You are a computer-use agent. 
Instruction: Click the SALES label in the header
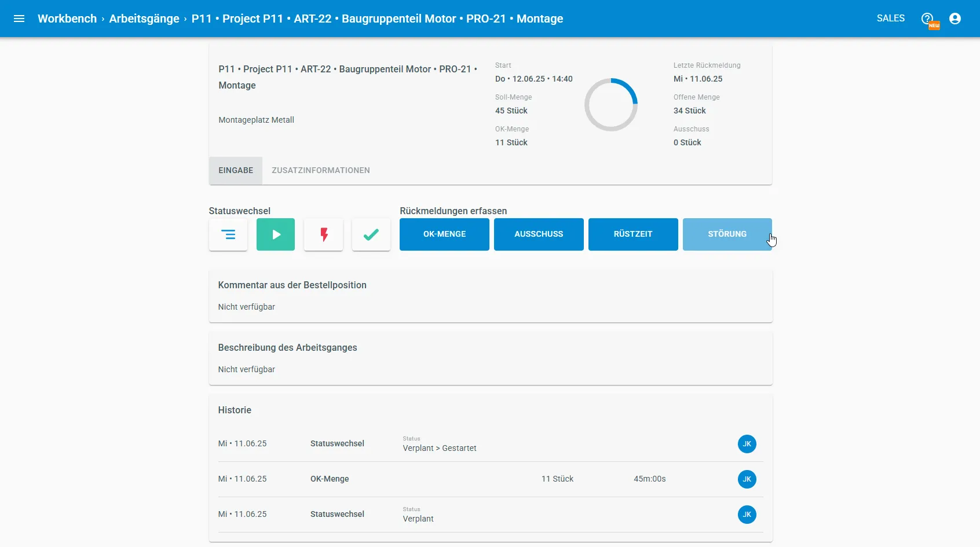(891, 19)
